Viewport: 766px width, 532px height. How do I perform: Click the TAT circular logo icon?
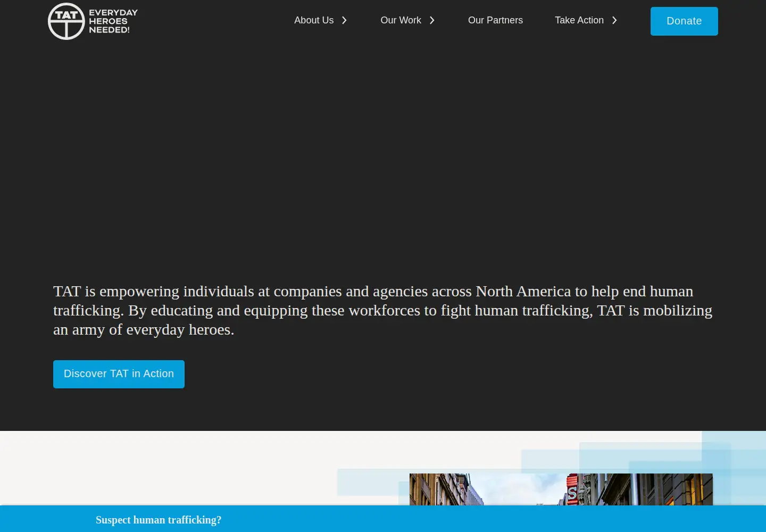click(x=66, y=21)
